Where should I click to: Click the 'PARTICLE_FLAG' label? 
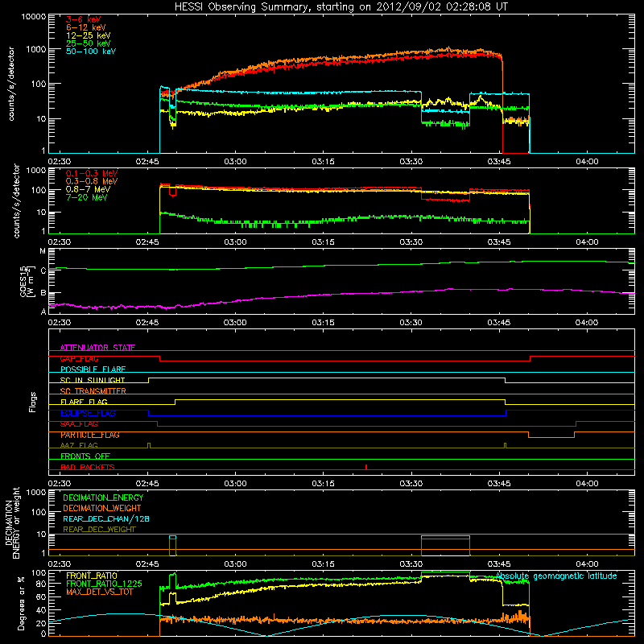coord(90,435)
